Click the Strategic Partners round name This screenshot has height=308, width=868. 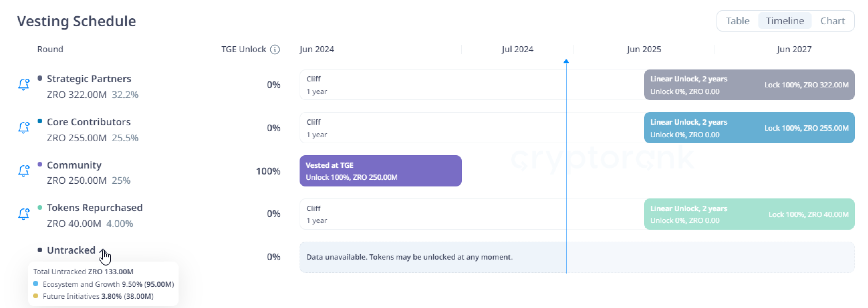click(x=89, y=78)
